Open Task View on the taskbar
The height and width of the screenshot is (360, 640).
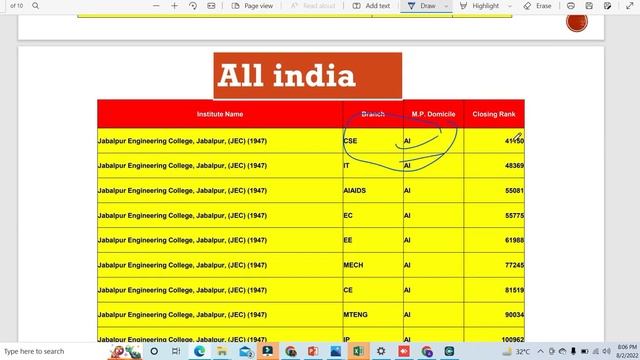176,351
